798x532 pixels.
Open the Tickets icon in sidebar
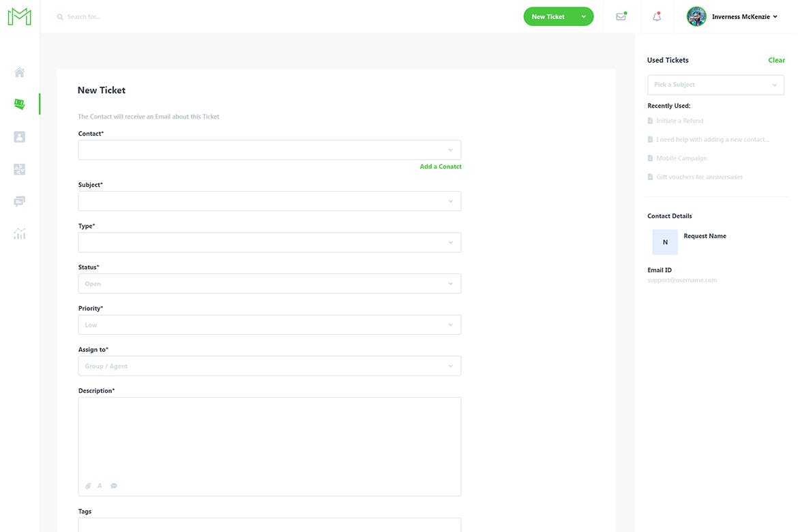(x=19, y=104)
